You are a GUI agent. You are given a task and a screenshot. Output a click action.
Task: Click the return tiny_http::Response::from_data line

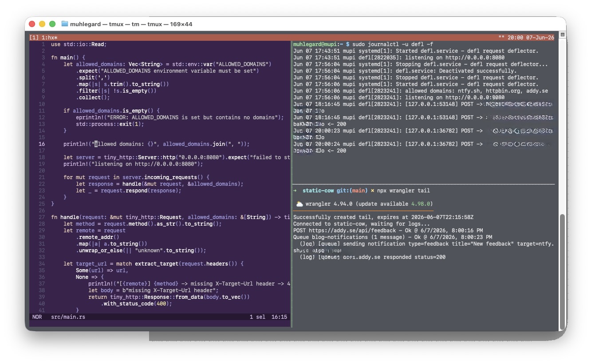169,297
